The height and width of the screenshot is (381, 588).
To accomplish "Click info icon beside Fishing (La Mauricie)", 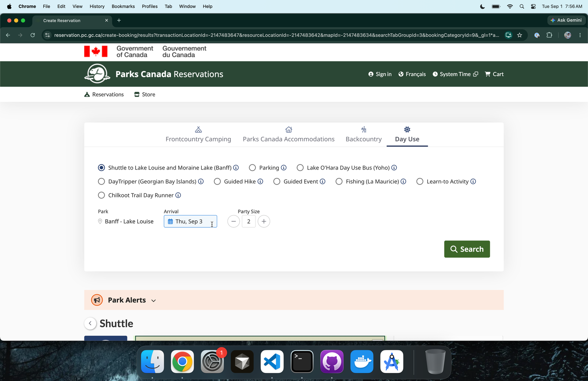I will coord(404,181).
